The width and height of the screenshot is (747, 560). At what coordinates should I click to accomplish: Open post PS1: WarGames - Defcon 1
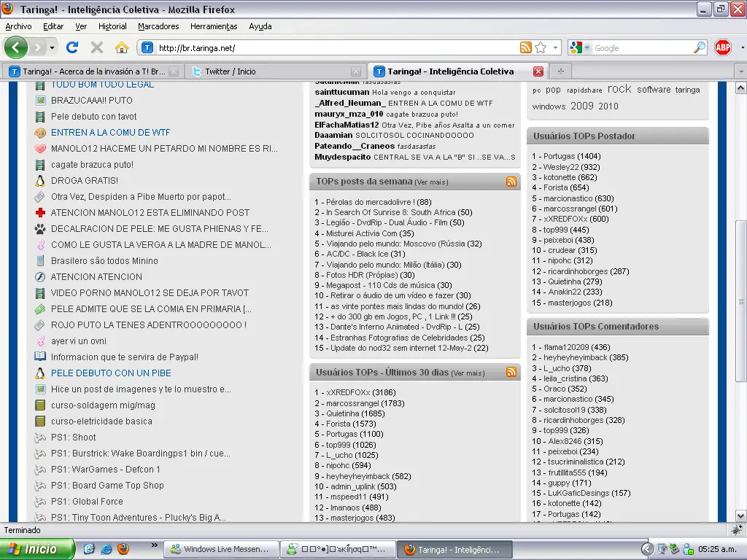click(105, 470)
